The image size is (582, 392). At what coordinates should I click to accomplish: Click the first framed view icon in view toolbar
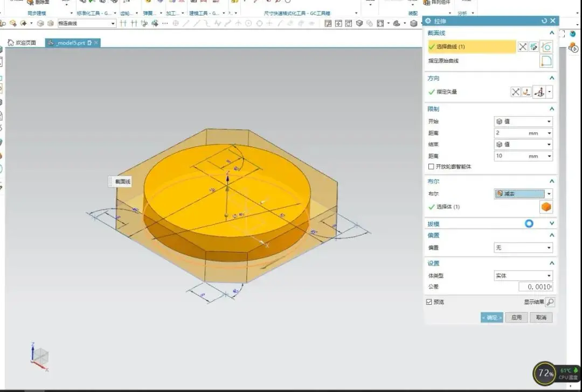tap(328, 23)
